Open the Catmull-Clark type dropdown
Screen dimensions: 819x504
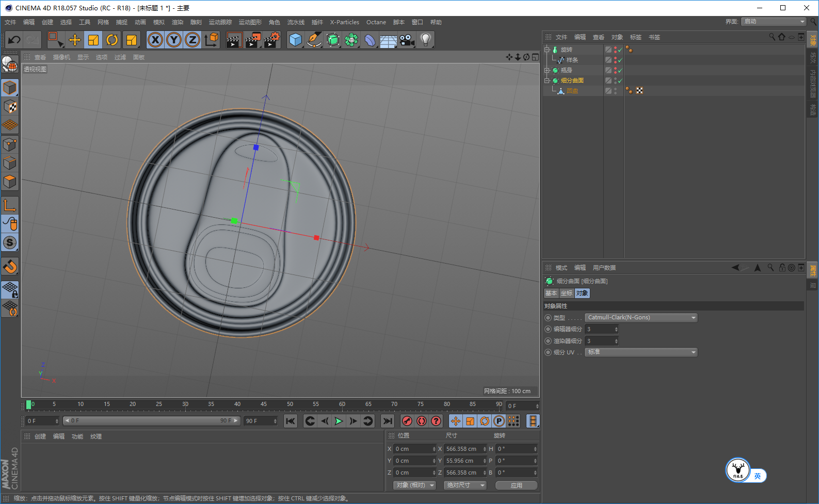point(641,318)
